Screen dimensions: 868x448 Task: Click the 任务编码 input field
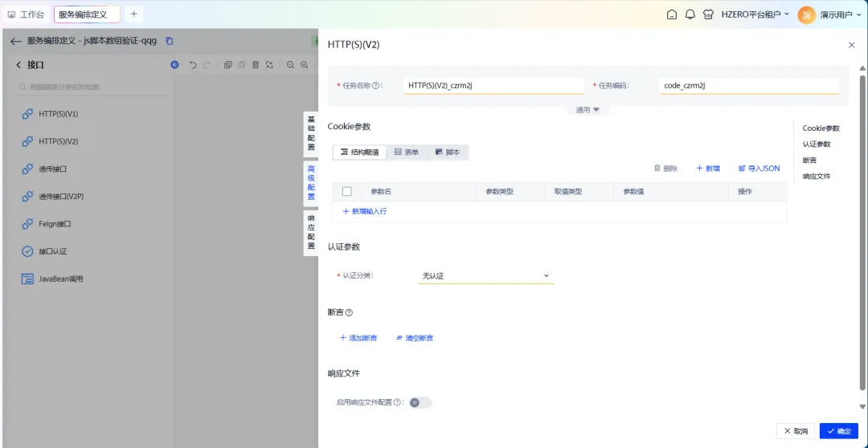point(749,86)
